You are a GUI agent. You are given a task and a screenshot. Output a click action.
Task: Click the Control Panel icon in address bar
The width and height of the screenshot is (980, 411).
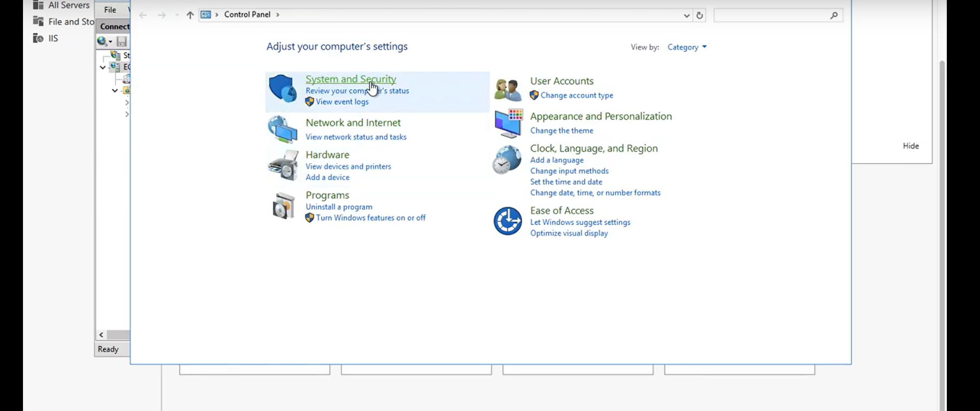tap(206, 14)
